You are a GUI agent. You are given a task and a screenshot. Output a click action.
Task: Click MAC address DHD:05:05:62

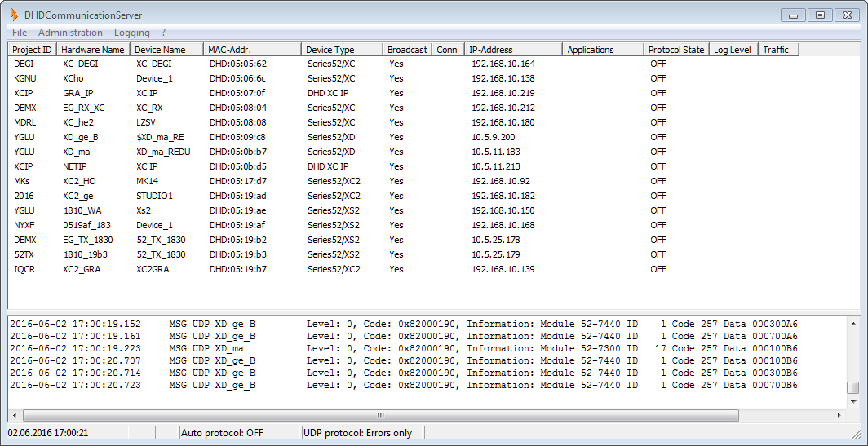tap(238, 64)
